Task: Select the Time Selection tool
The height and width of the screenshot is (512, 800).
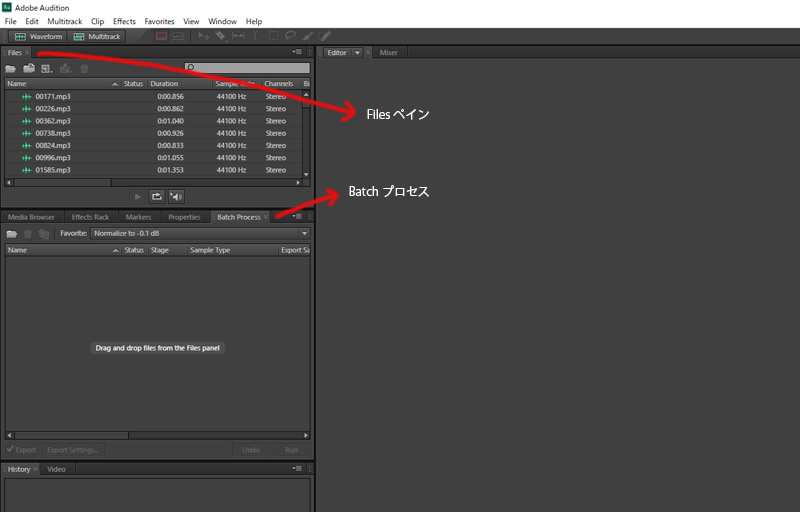Action: [255, 36]
